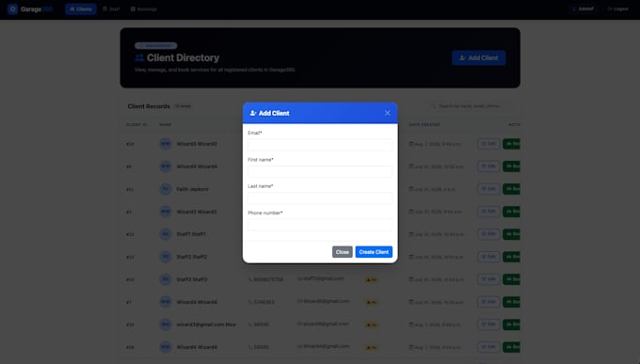The height and width of the screenshot is (364, 640).
Task: Click the add-user icon in dialog title
Action: coord(253,113)
